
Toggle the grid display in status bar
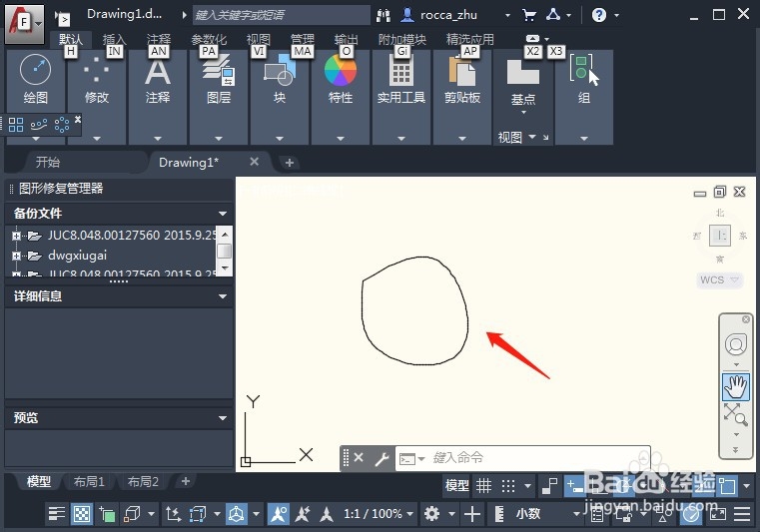point(483,485)
